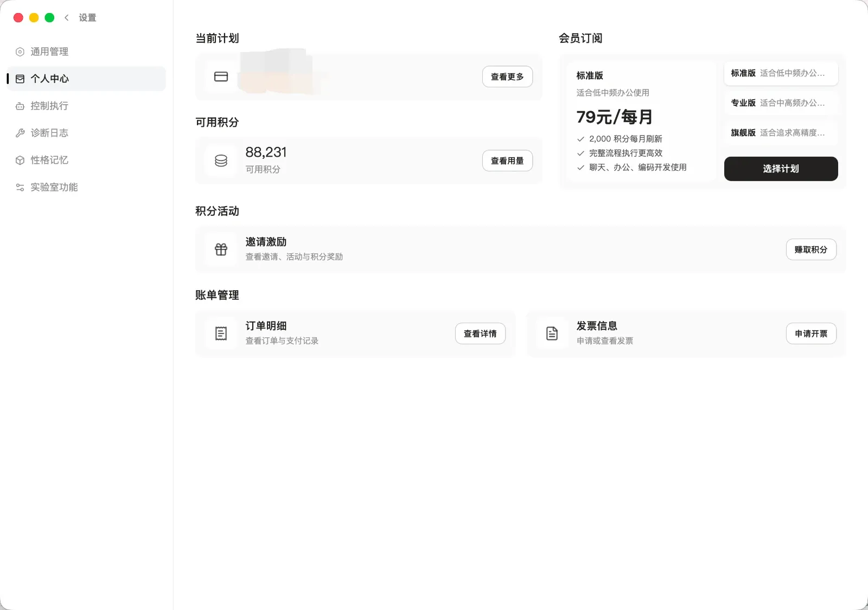Screen dimensions: 868x610
Task: Click the coin stack icon for 可用积分
Action: (221, 161)
